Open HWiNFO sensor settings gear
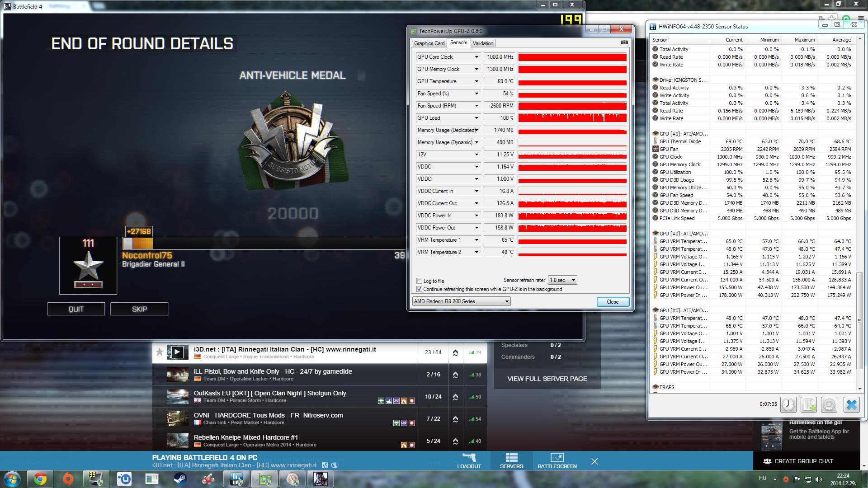The width and height of the screenshot is (868, 488). [x=829, y=404]
